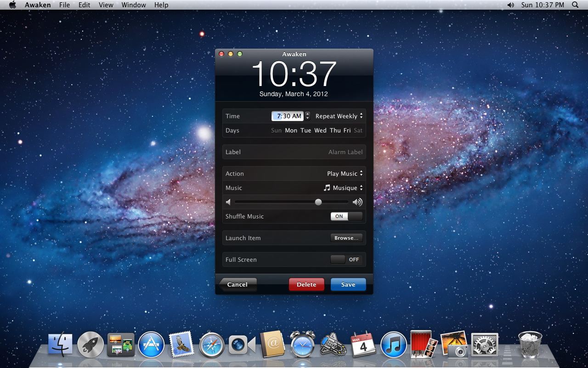Open the Edit menu
588x368 pixels.
(84, 5)
